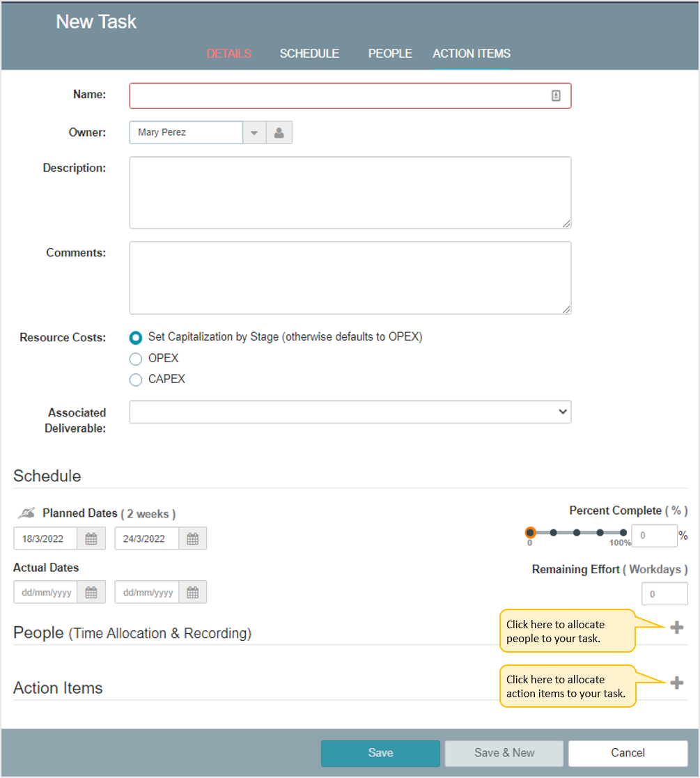Click plus icon to add action items
The image size is (700, 778).
(677, 683)
